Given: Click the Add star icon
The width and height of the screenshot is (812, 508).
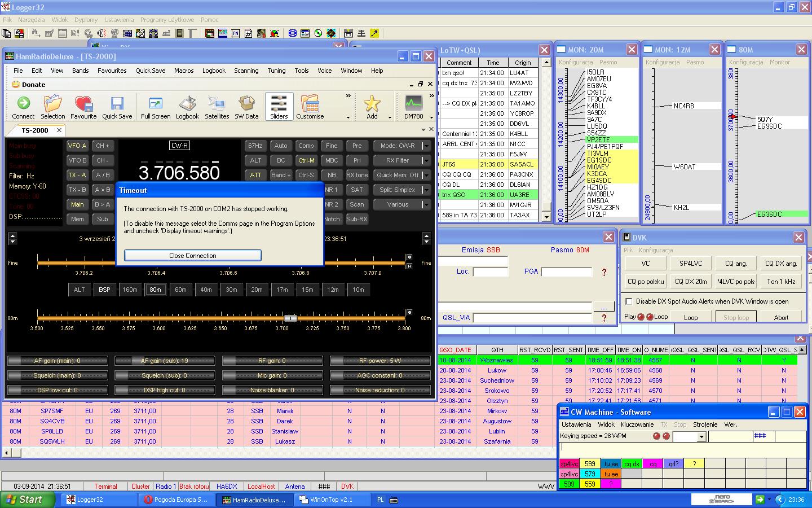Looking at the screenshot, I should (x=372, y=107).
